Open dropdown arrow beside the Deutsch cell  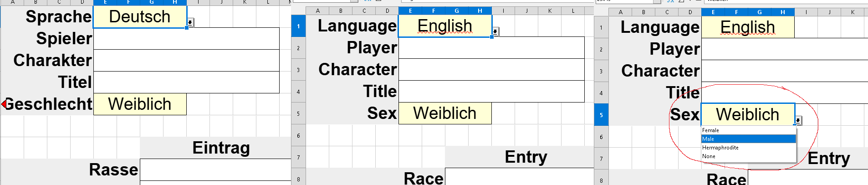[x=190, y=22]
